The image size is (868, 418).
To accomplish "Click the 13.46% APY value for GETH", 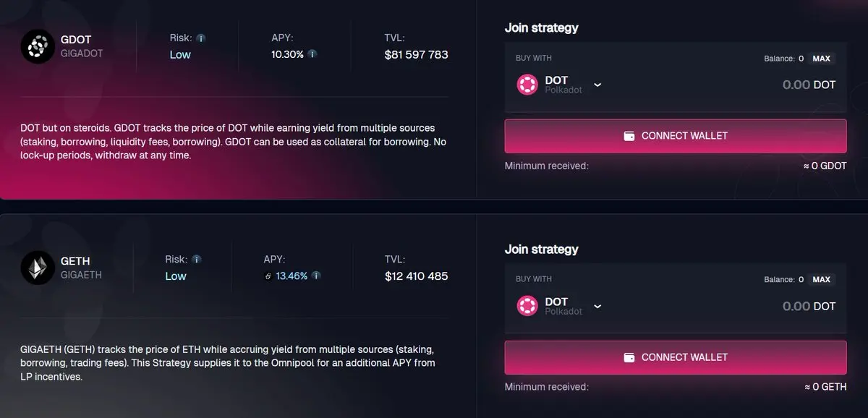I will click(x=292, y=276).
